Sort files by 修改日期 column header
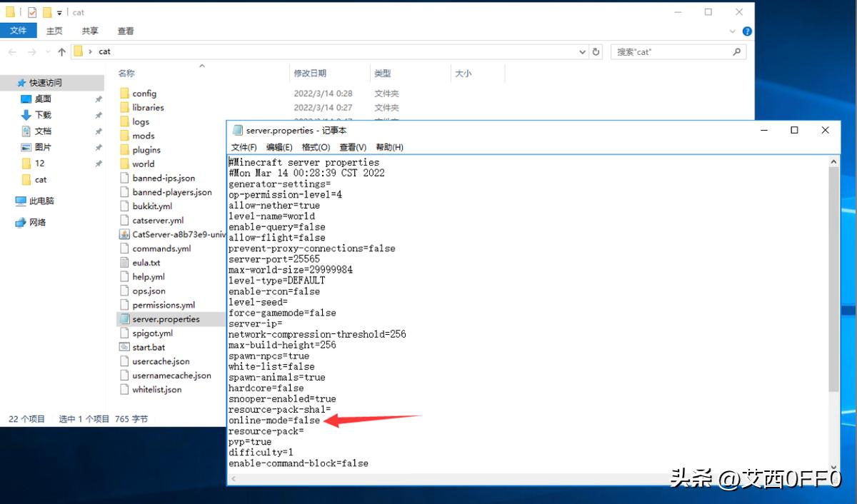Screen dimensions: 857x504 pos(310,73)
